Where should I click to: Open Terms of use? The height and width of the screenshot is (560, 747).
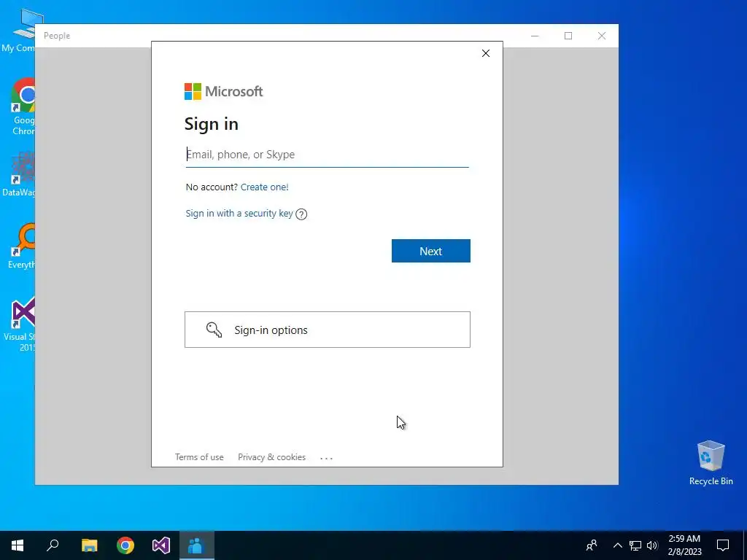pos(199,457)
